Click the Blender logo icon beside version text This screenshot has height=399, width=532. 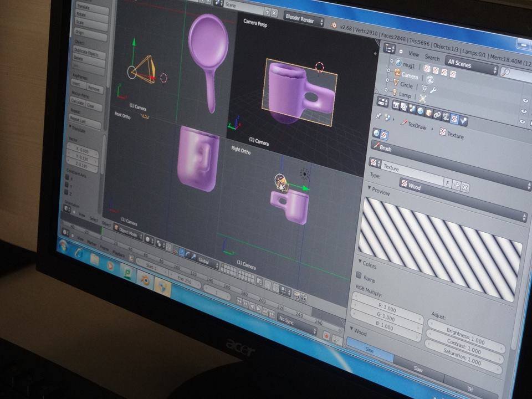(x=334, y=25)
